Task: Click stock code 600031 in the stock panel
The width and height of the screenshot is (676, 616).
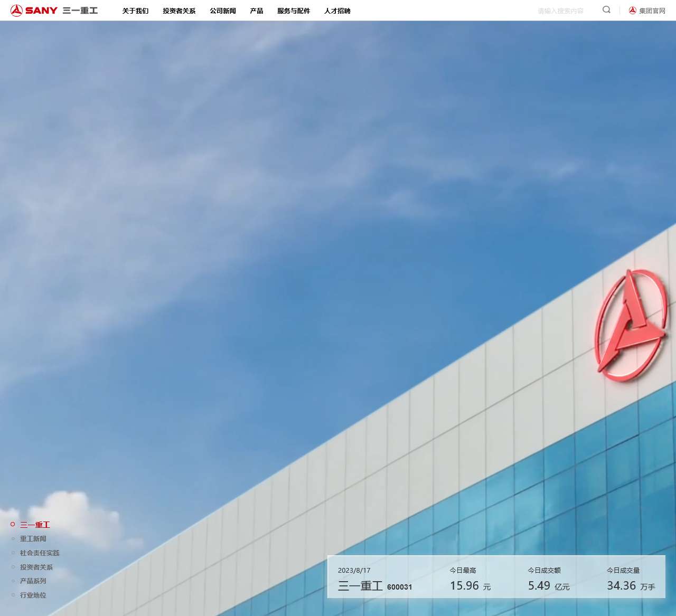Action: [399, 587]
